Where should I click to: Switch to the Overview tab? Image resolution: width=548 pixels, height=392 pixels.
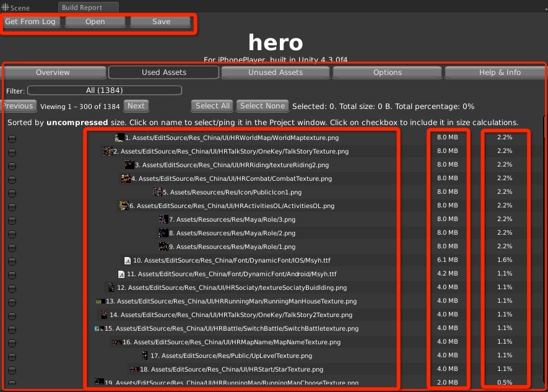pyautogui.click(x=53, y=72)
